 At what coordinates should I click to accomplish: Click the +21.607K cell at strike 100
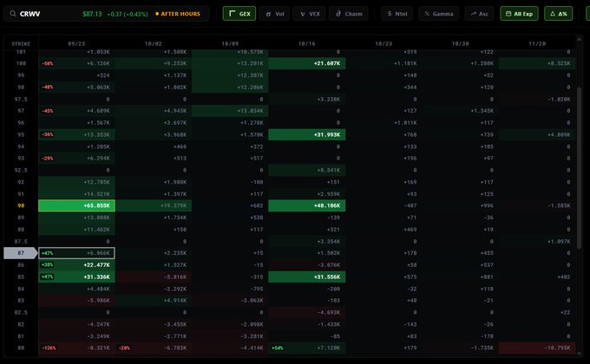click(306, 63)
